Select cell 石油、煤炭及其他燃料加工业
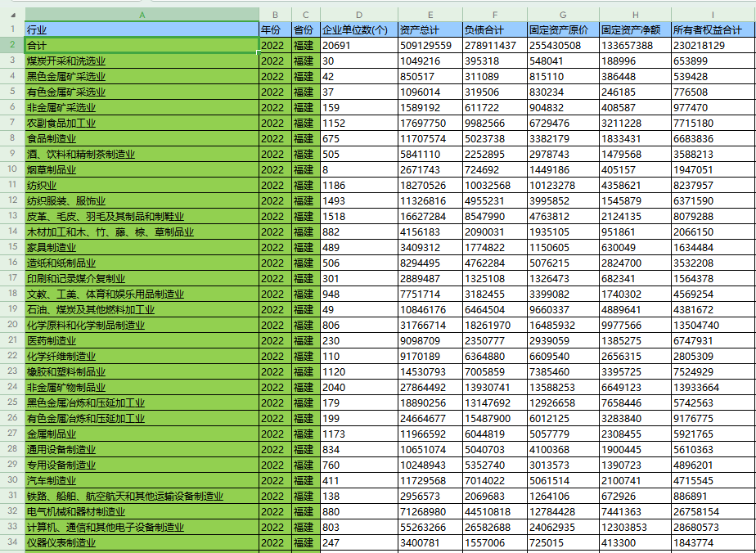Image resolution: width=756 pixels, height=553 pixels. pyautogui.click(x=142, y=309)
